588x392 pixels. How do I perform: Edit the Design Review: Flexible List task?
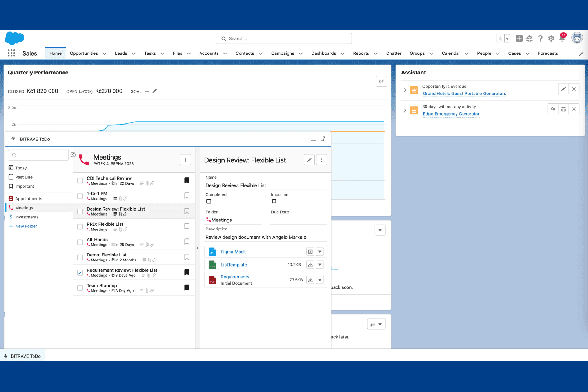click(309, 160)
